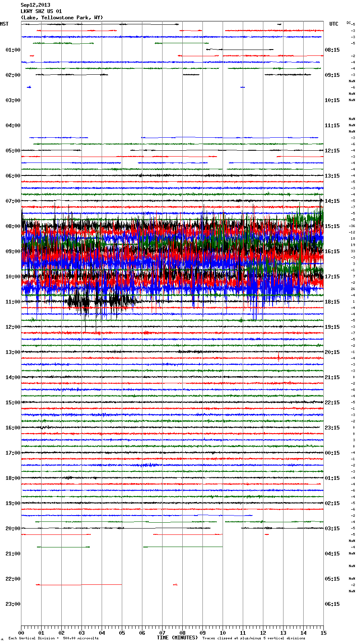Click the 12:15 UTC time label

pos(332,151)
